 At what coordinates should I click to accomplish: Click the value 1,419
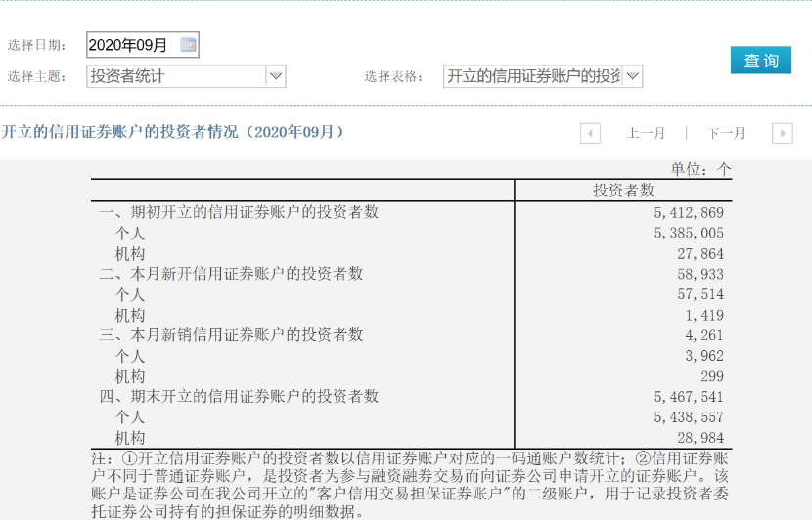click(x=704, y=315)
